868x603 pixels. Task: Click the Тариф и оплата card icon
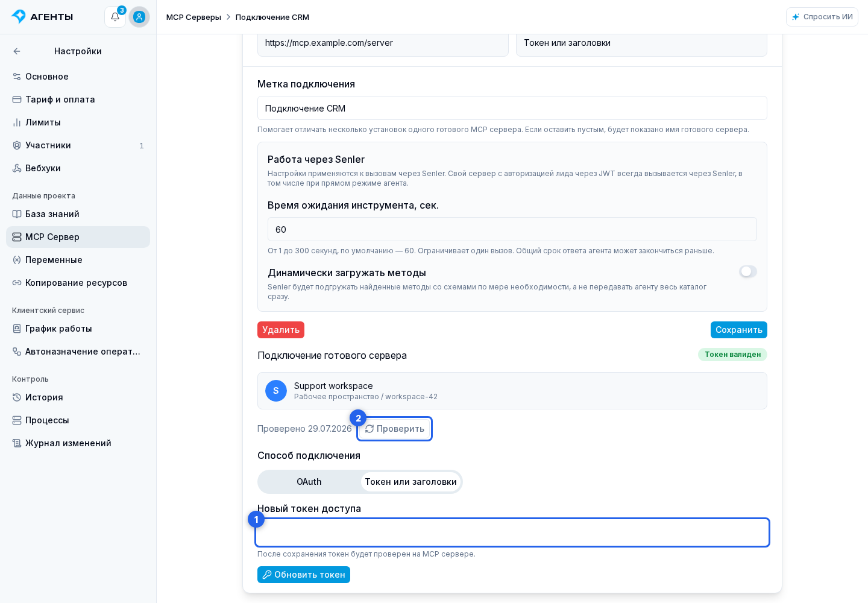point(17,99)
